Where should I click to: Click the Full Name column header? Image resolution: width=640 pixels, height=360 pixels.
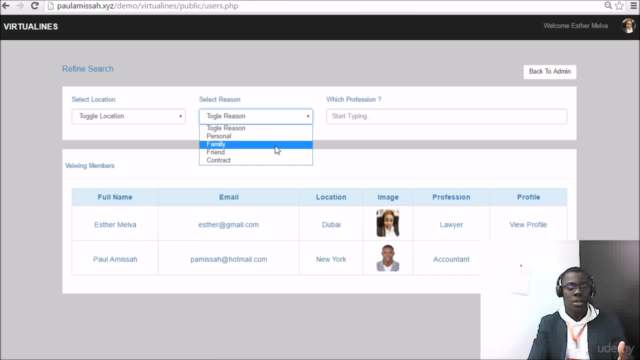tap(115, 197)
